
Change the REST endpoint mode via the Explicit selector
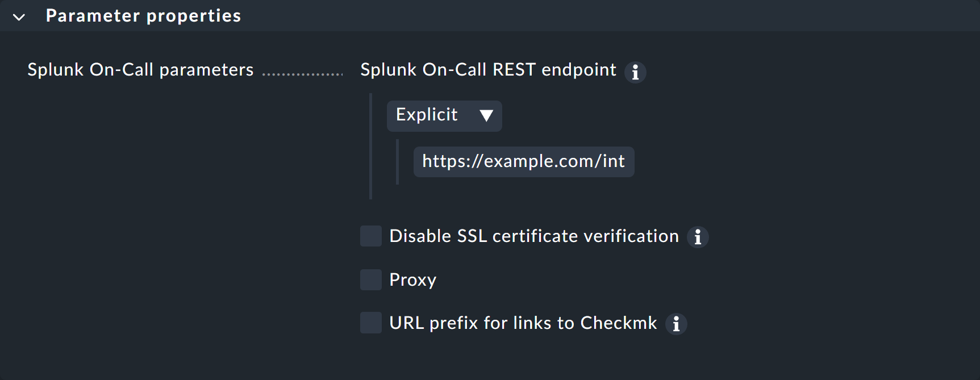click(444, 116)
